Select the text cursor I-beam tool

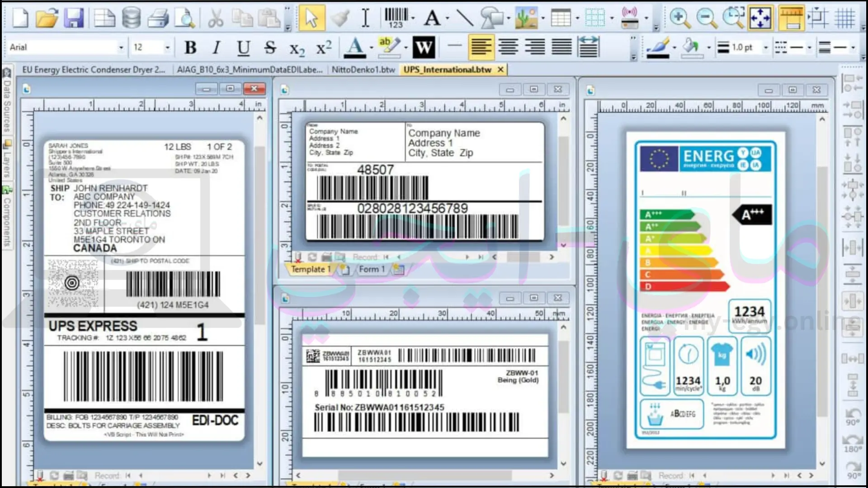(365, 18)
